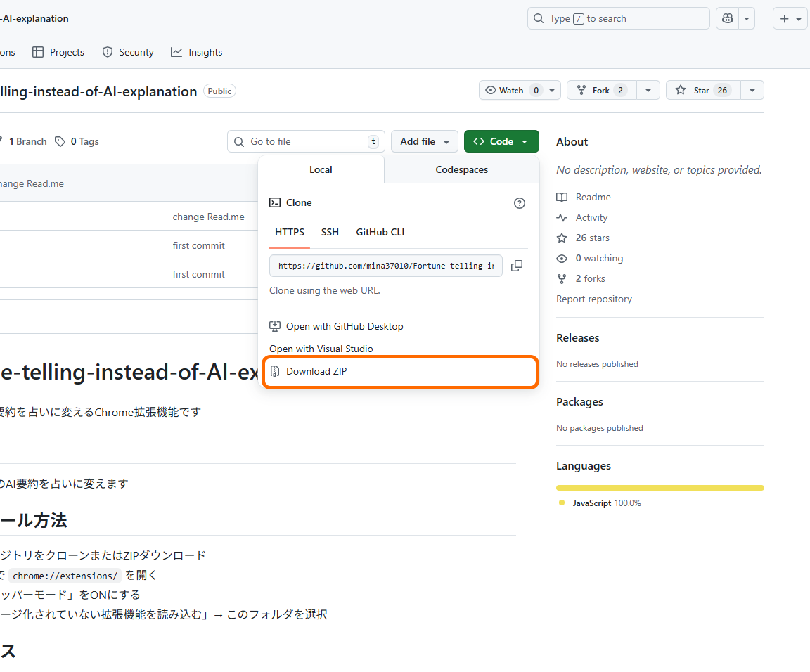Open the Add file dropdown
This screenshot has height=672, width=810.
424,141
